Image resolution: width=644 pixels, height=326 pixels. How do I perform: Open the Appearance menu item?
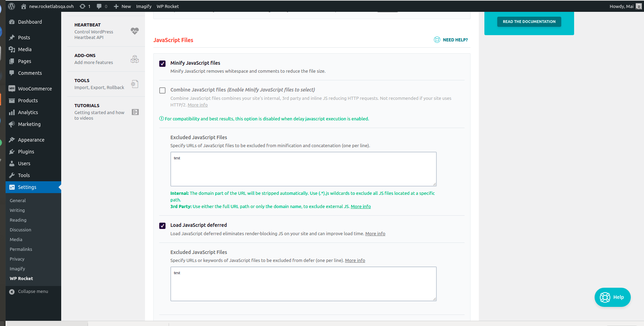point(33,140)
